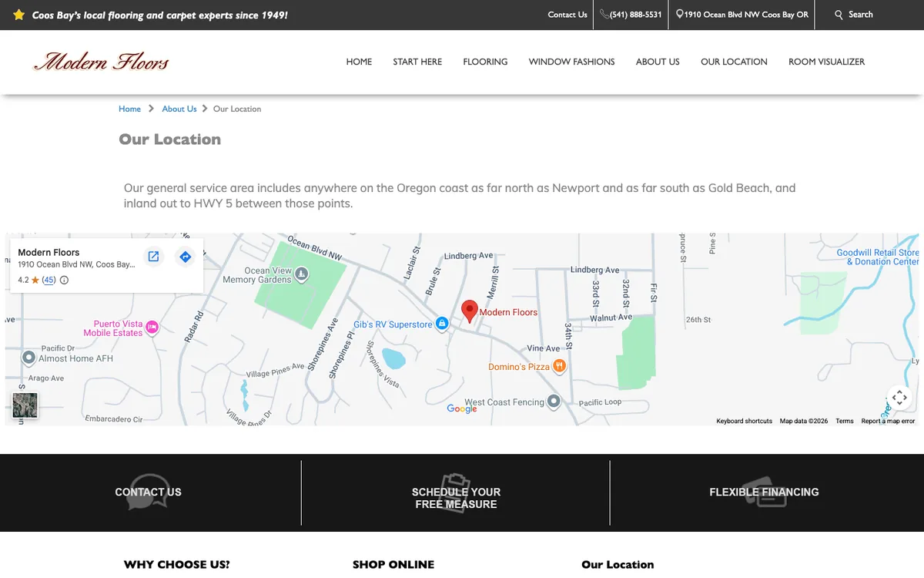Open the FLOORING menu

(x=485, y=62)
